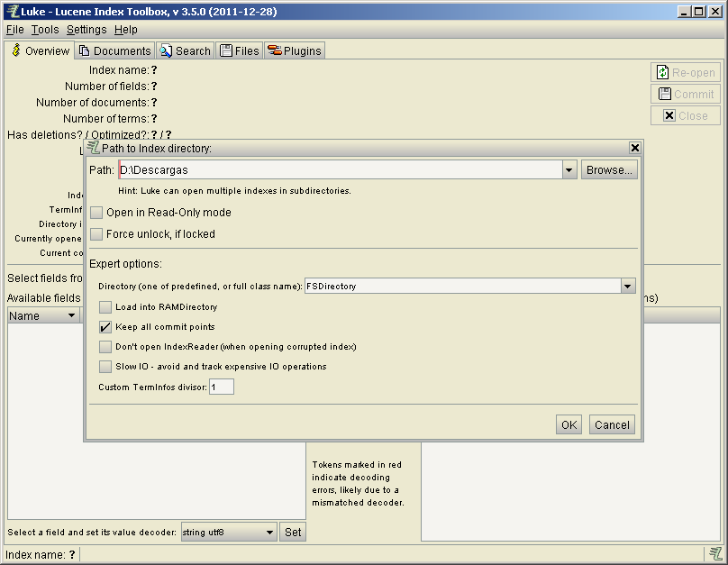The height and width of the screenshot is (565, 728).
Task: Open the Tools menu
Action: point(45,30)
